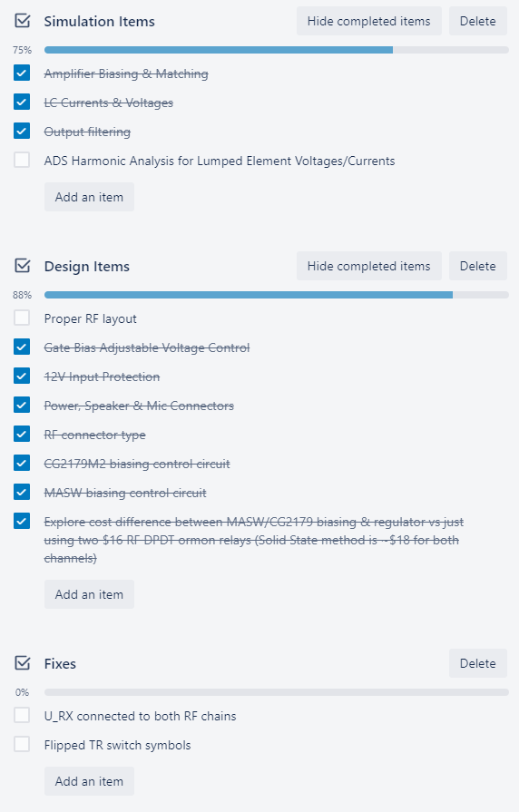Check the Proper RF layout item
The width and height of the screenshot is (519, 812).
[x=22, y=318]
